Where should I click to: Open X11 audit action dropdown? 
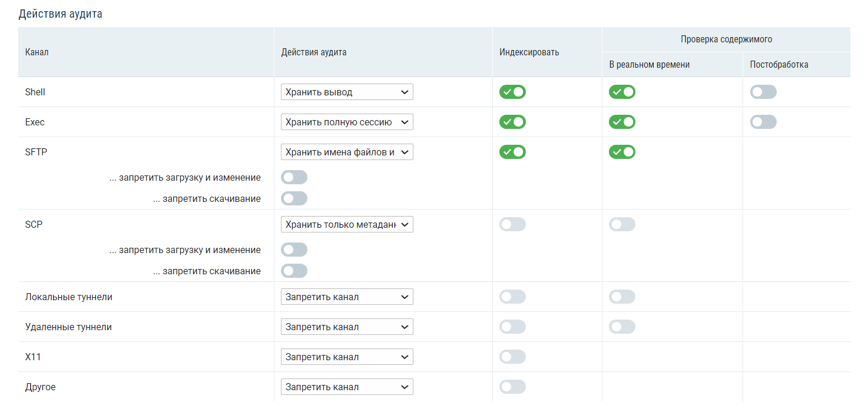(347, 357)
